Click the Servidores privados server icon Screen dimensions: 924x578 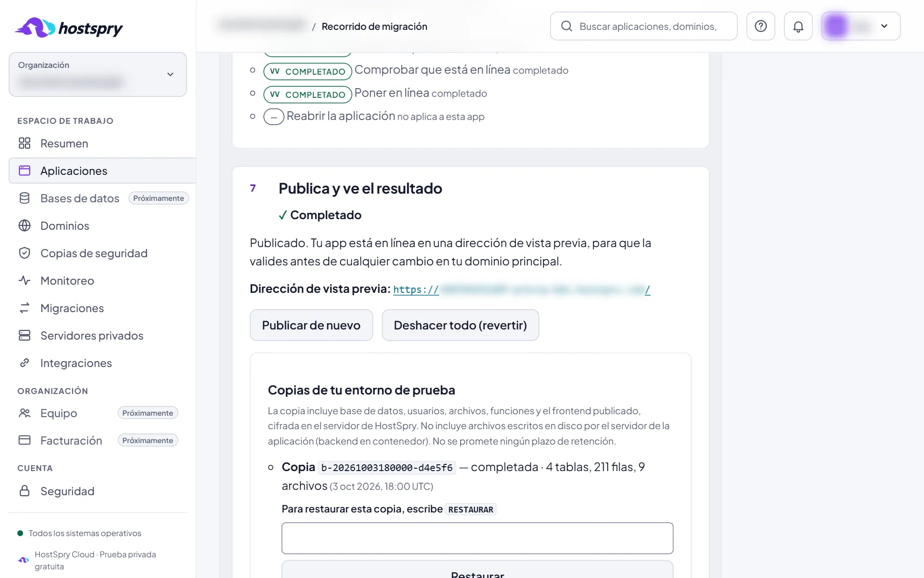click(25, 336)
